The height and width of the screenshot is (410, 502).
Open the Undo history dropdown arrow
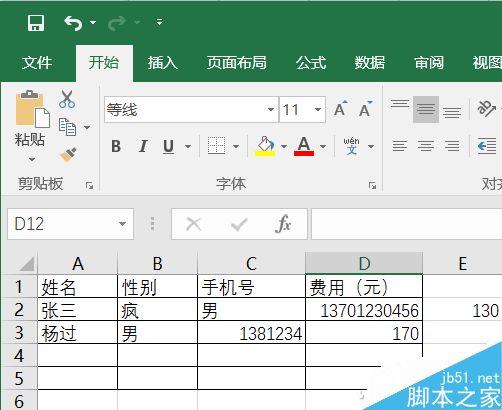(93, 23)
